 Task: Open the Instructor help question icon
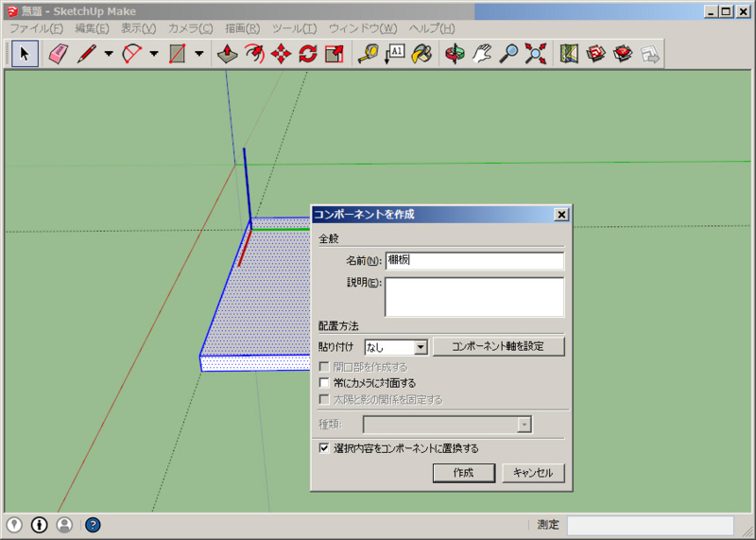click(93, 525)
